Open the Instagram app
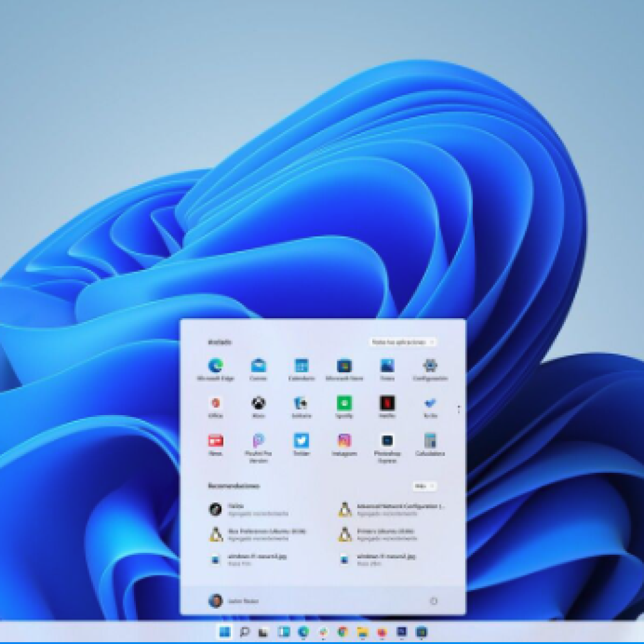Viewport: 644px width, 644px height. [x=344, y=441]
